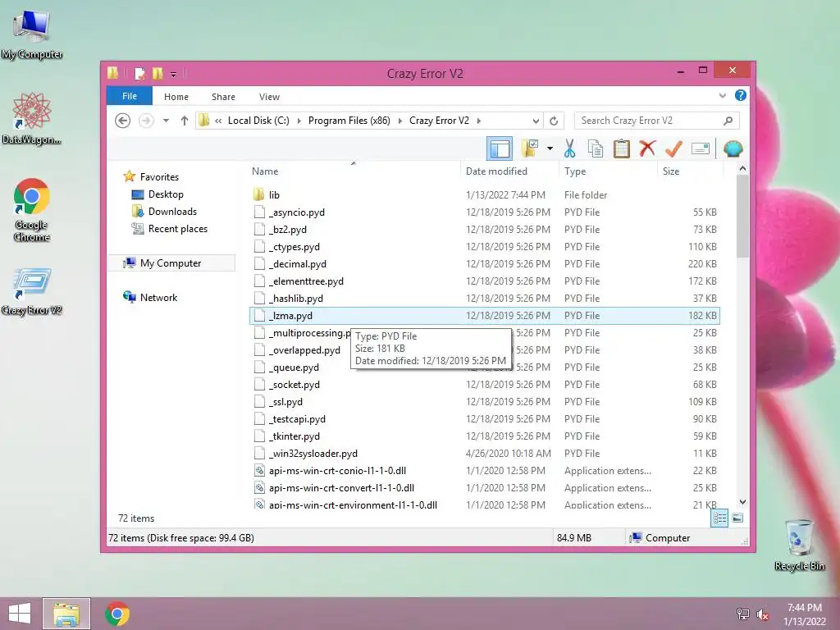The height and width of the screenshot is (630, 840).
Task: Select the lib folder
Action: pos(484,195)
